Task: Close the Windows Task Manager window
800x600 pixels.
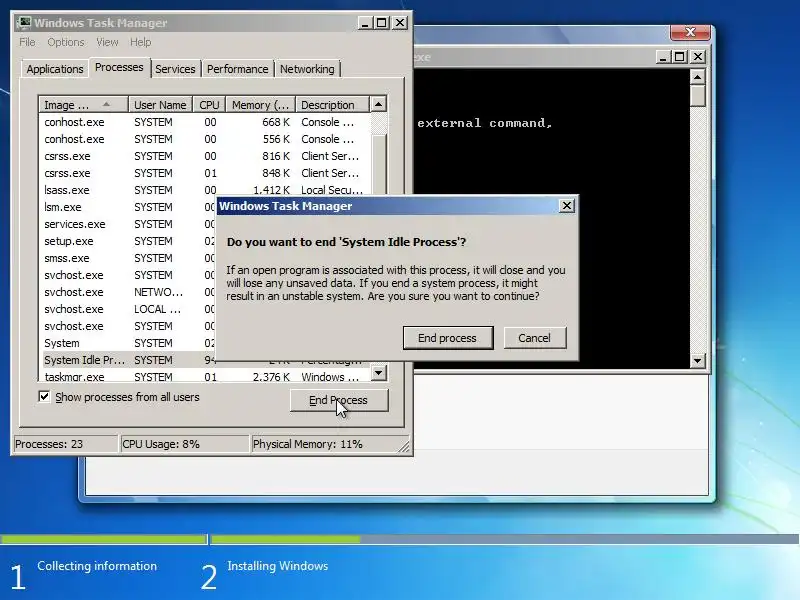Action: tap(400, 23)
